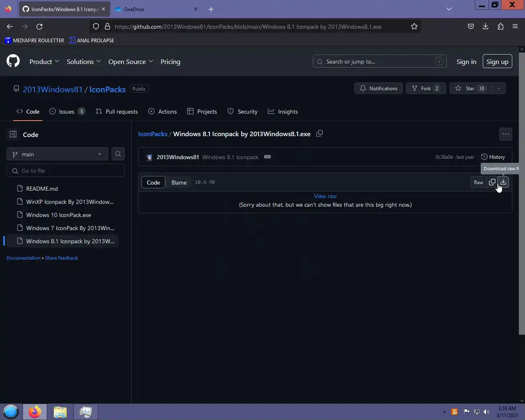Click the Sign up button
Image resolution: width=525 pixels, height=420 pixels.
[x=498, y=62]
